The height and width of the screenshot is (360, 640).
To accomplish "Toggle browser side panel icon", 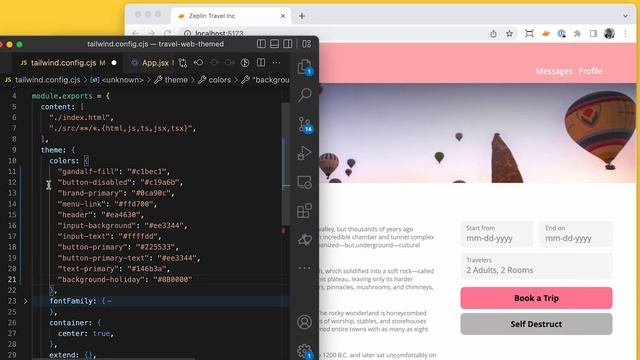I will tap(593, 34).
